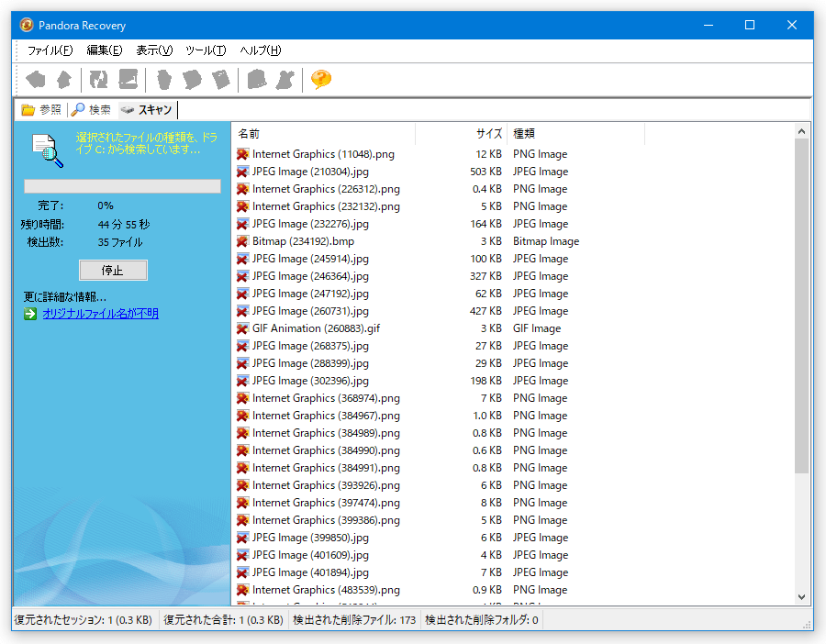Open the ファイル(F) menu
Image resolution: width=826 pixels, height=644 pixels.
coord(50,50)
